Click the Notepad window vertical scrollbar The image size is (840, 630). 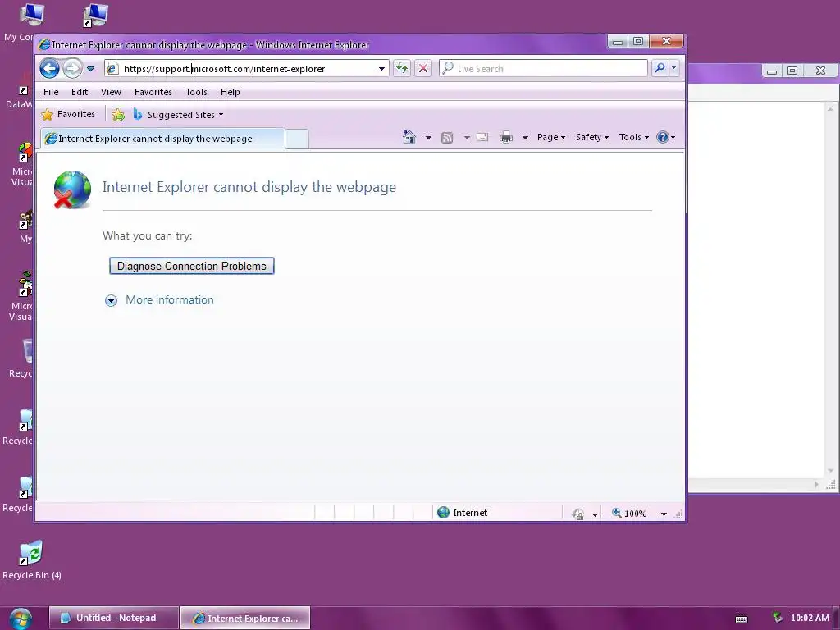[830, 290]
